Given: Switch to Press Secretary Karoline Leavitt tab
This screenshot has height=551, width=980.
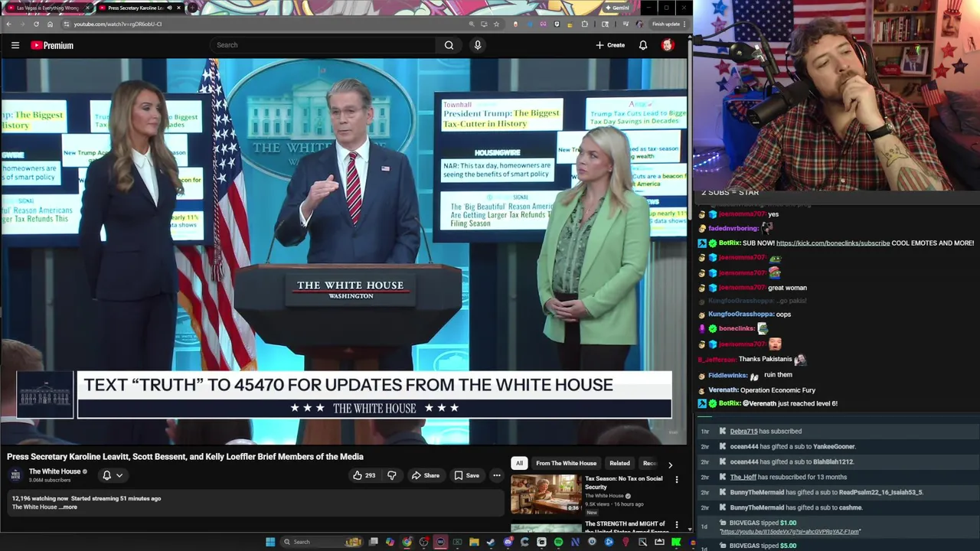Looking at the screenshot, I should click(x=136, y=8).
